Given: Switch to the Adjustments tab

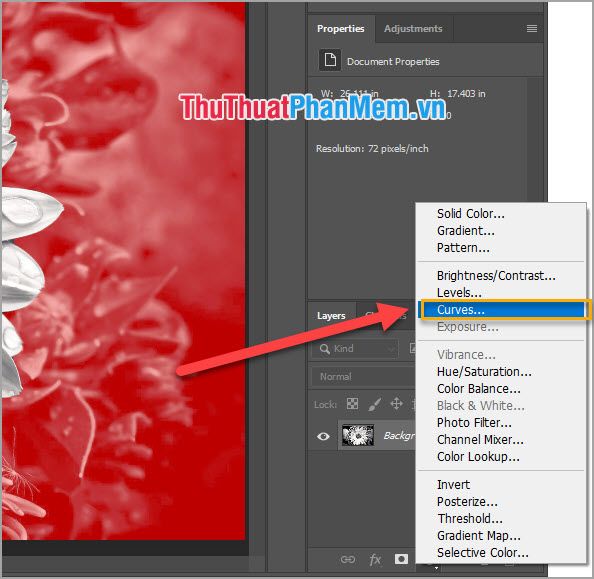Looking at the screenshot, I should (413, 29).
